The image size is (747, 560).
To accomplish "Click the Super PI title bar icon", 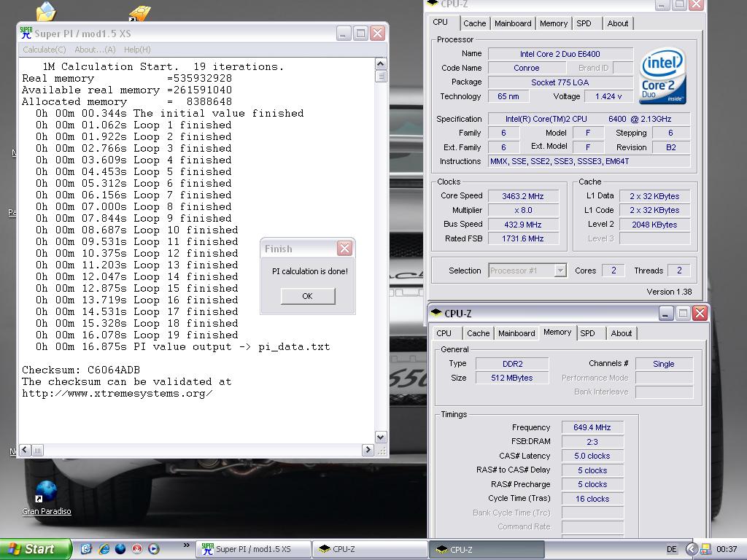I will click(x=26, y=33).
